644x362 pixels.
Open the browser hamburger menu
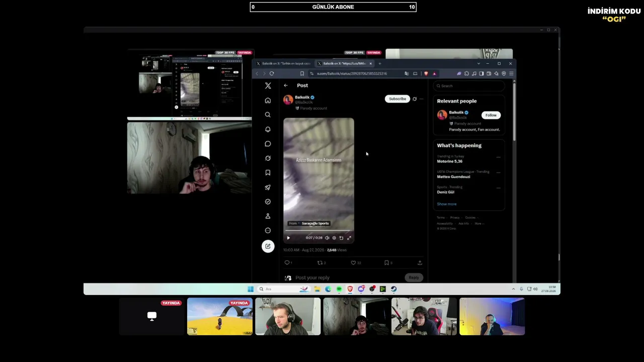tap(511, 74)
